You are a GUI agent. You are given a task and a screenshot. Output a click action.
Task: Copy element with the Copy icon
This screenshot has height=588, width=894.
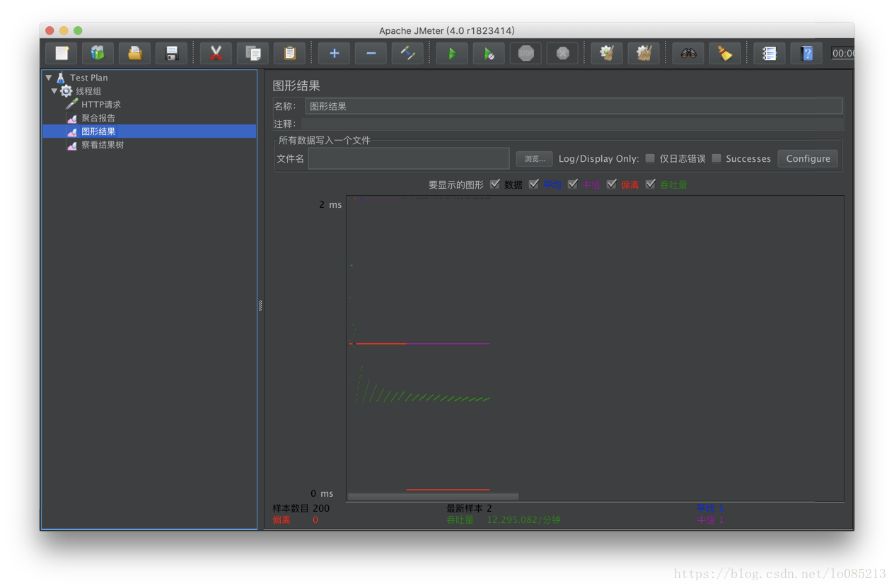(252, 53)
